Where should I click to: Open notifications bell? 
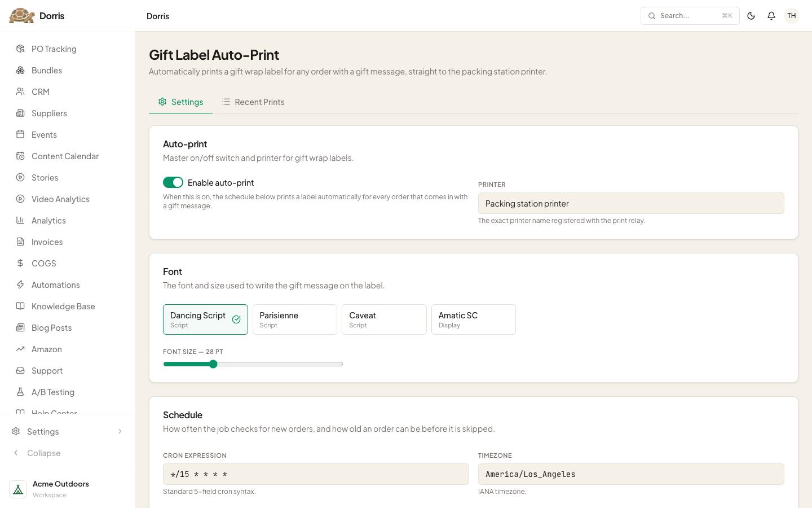771,16
